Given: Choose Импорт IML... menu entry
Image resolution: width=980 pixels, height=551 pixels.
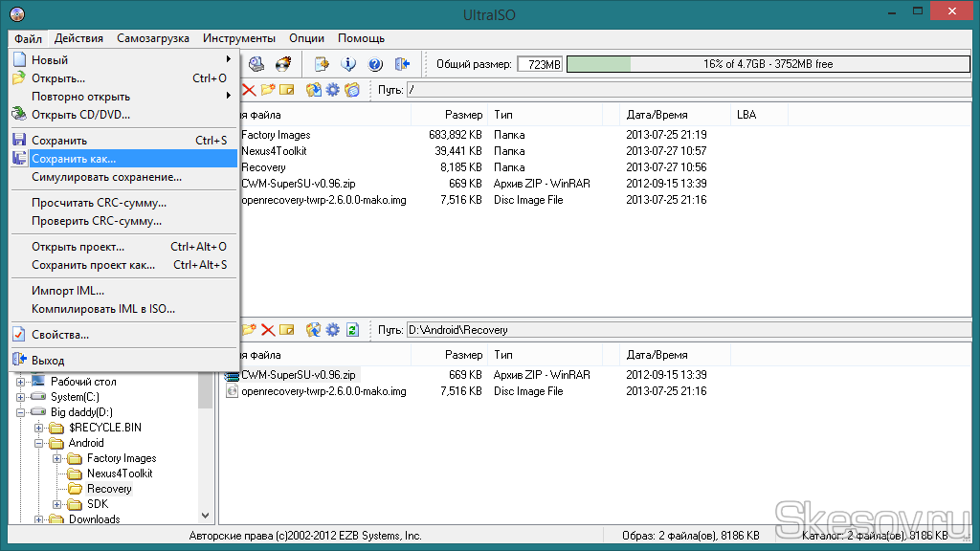Looking at the screenshot, I should (123, 291).
